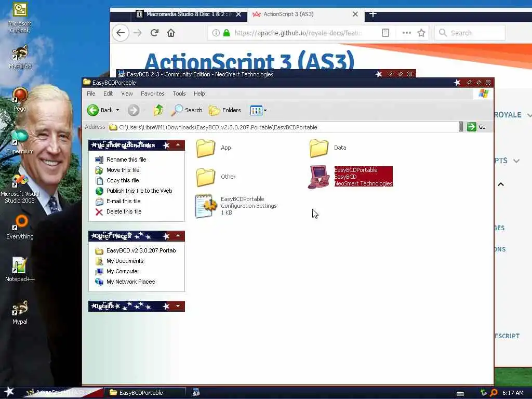Go back in the Explorer window
This screenshot has height=399, width=532.
click(100, 110)
